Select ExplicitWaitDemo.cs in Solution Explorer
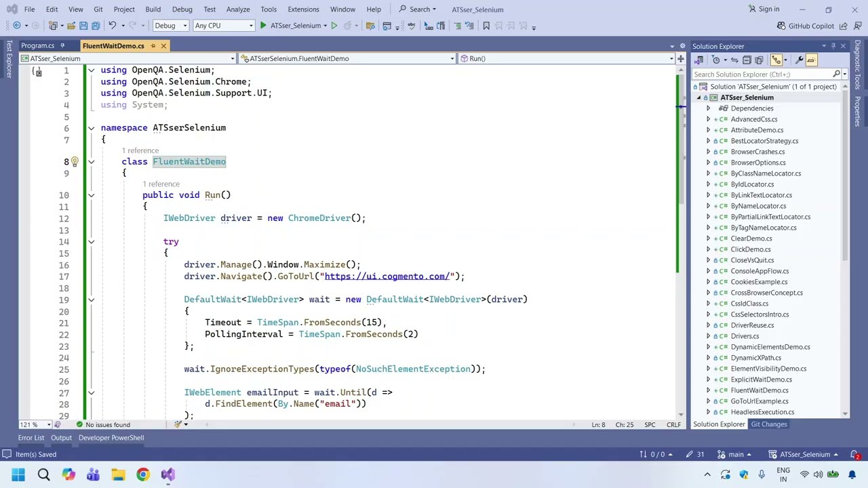868x488 pixels. pyautogui.click(x=762, y=380)
